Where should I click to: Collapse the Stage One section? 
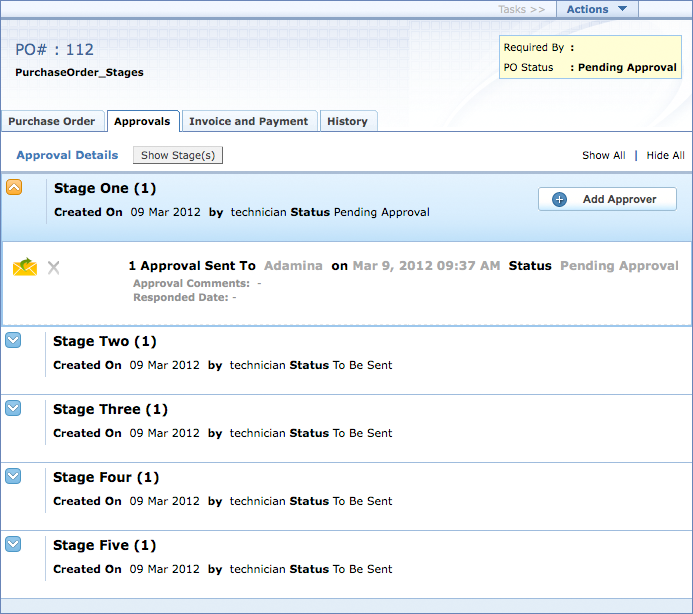[14, 187]
